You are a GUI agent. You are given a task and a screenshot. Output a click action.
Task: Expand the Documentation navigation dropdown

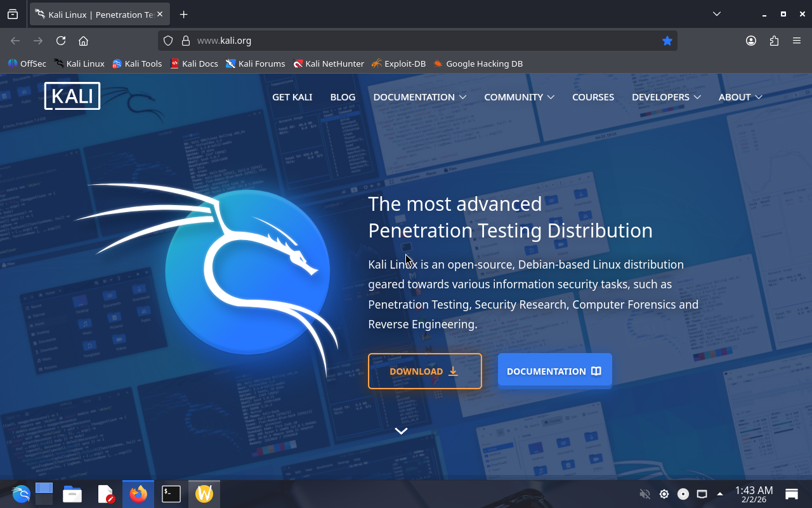(419, 97)
